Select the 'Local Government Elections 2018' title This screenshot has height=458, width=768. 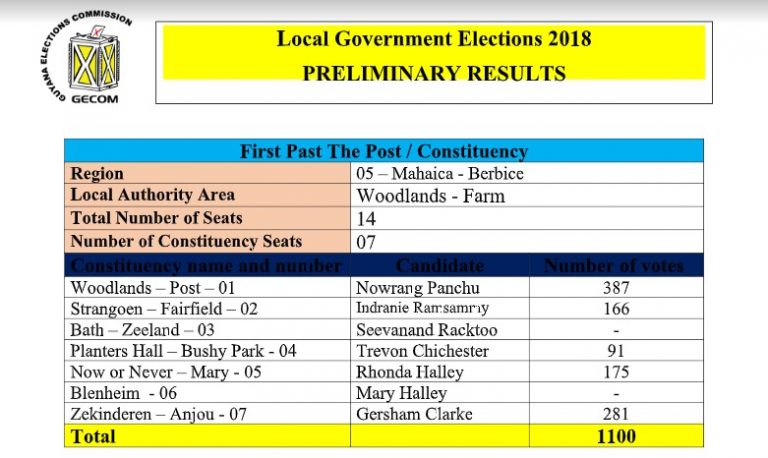[434, 39]
